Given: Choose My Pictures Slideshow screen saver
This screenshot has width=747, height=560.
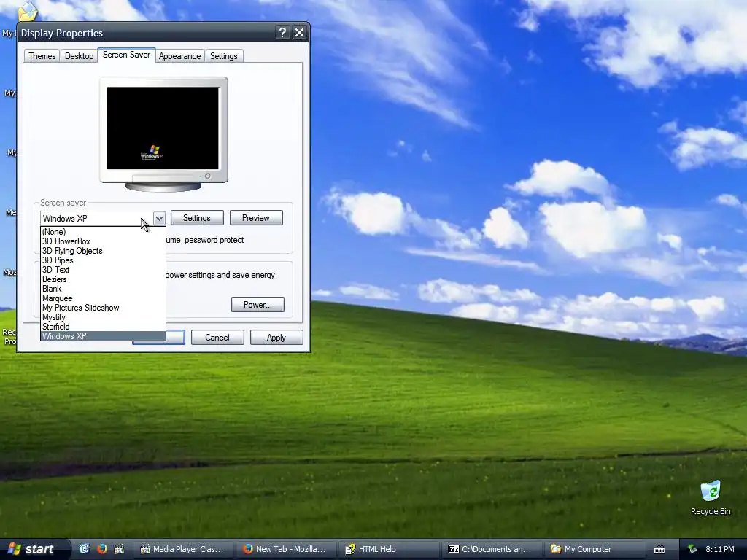Looking at the screenshot, I should pyautogui.click(x=103, y=308).
